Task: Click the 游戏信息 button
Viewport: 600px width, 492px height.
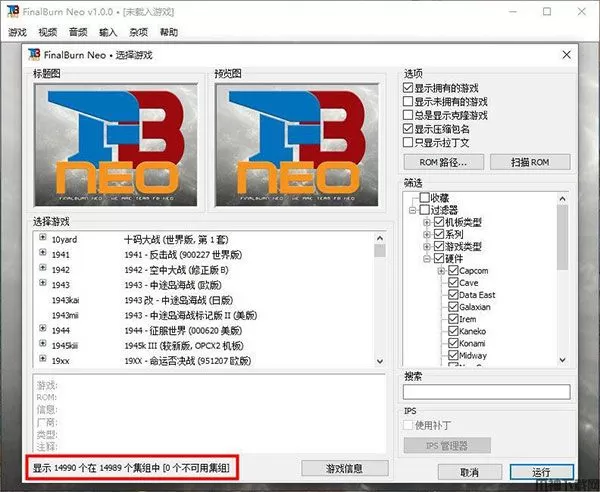Action: pyautogui.click(x=345, y=468)
